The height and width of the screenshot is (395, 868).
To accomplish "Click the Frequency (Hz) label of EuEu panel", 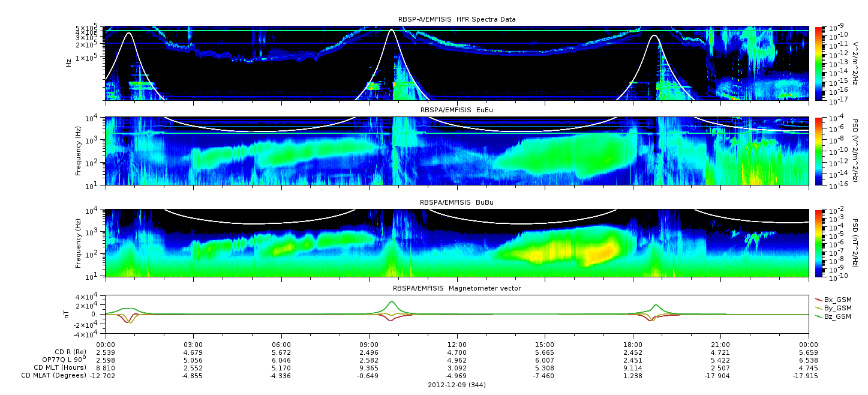I will (77, 151).
